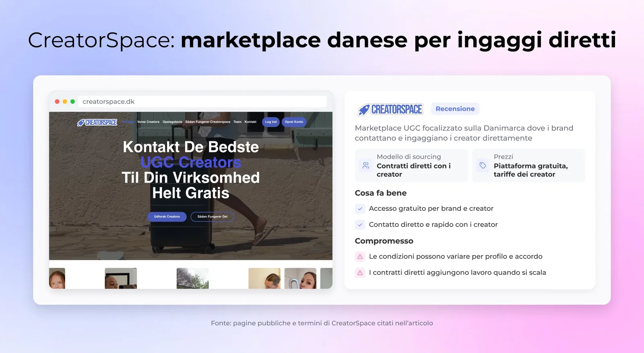The image size is (644, 353).
Task: Click the creatorspace.dk address bar
Action: point(202,102)
